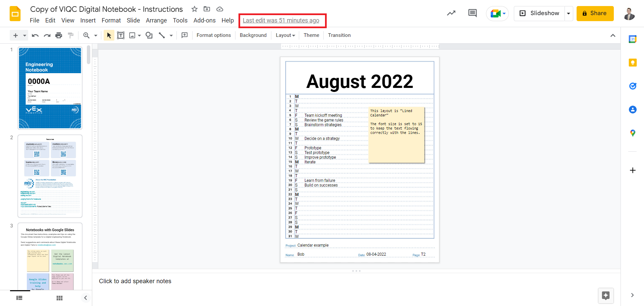Switch to grid view of slides
The image size is (644, 306).
click(59, 298)
